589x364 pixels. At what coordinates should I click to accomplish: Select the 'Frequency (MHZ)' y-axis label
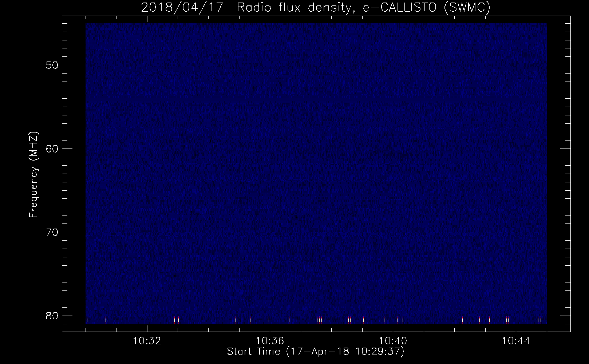pyautogui.click(x=33, y=175)
